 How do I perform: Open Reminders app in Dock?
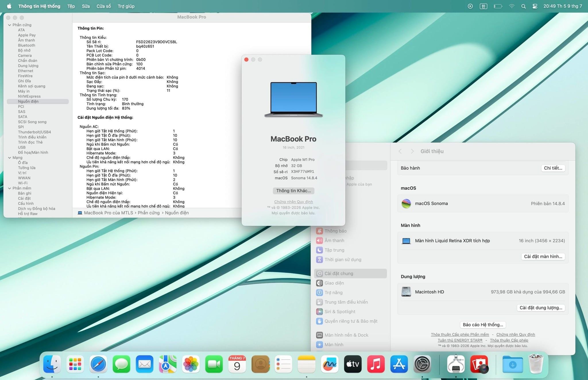(x=283, y=364)
